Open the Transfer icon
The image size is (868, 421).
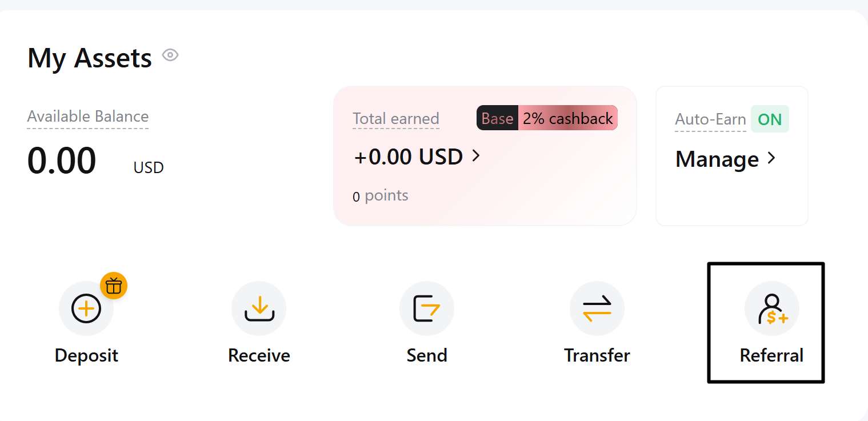tap(597, 308)
